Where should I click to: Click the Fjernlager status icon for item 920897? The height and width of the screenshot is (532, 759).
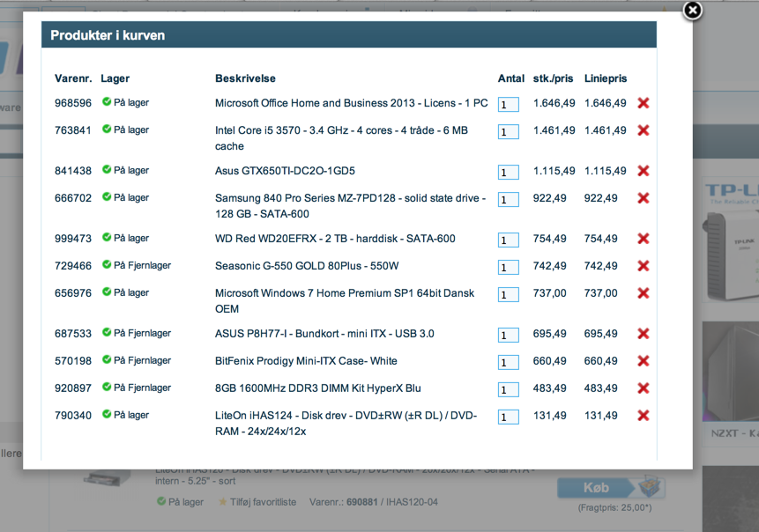point(107,387)
